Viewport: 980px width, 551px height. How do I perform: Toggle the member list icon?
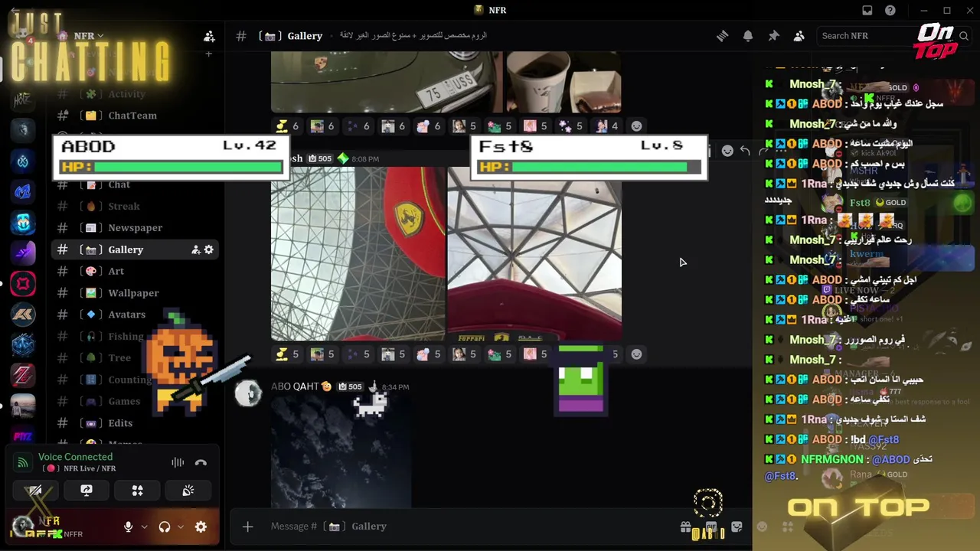click(x=799, y=36)
